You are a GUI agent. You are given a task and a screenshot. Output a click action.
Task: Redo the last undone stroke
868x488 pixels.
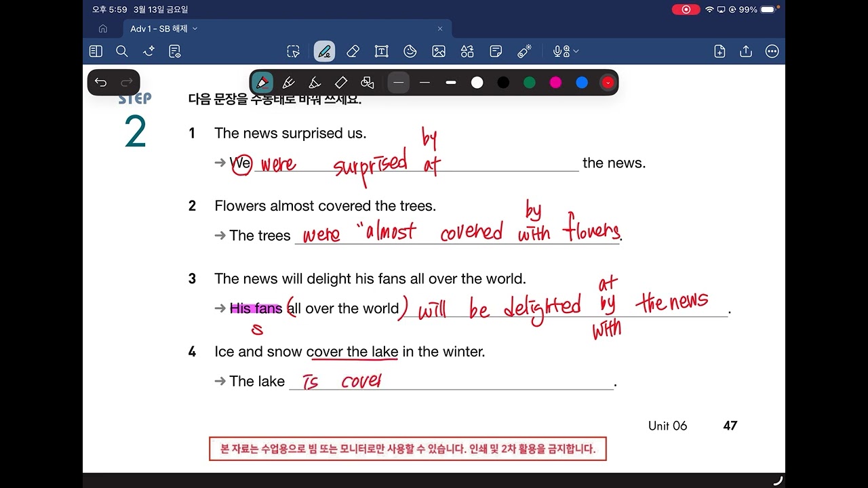click(126, 82)
